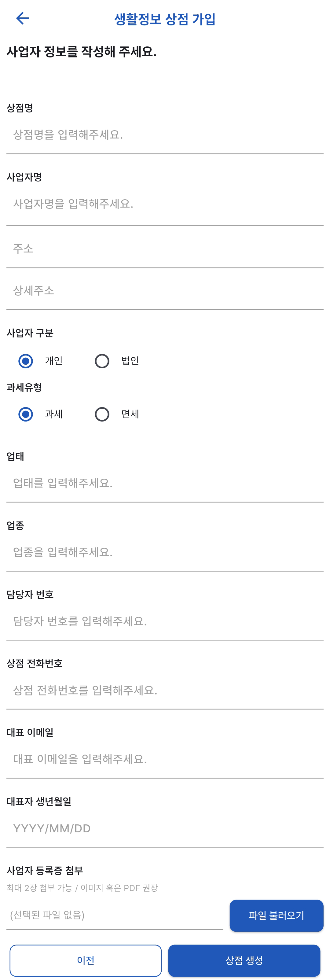
Task: Click the 생활정보 상점 가입 page title
Action: [165, 19]
